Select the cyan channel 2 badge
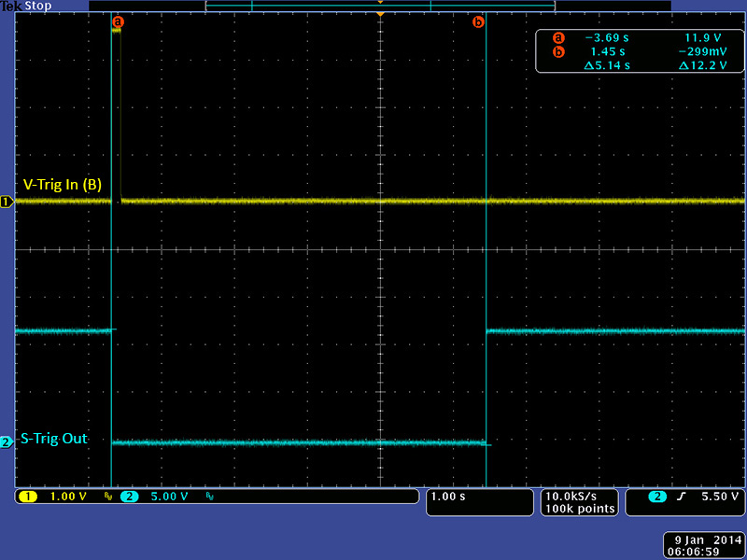Screen dimensions: 747x560 click(x=129, y=497)
